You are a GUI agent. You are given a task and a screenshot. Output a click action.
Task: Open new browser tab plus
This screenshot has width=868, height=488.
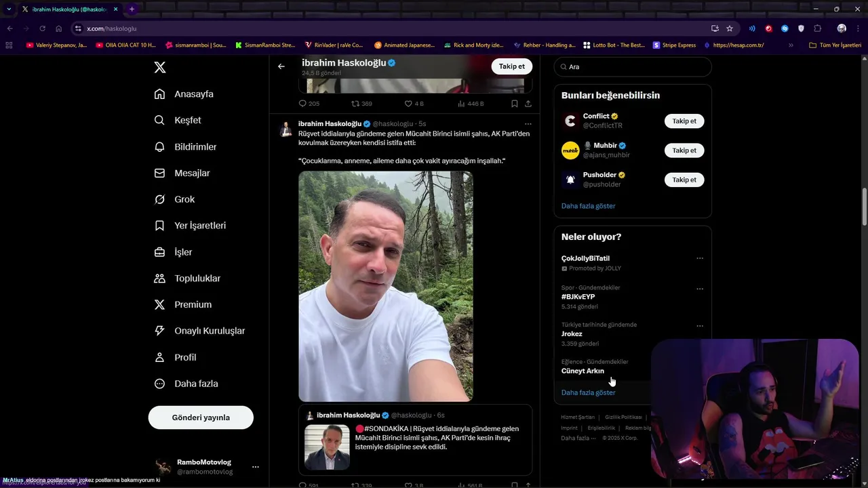point(132,9)
